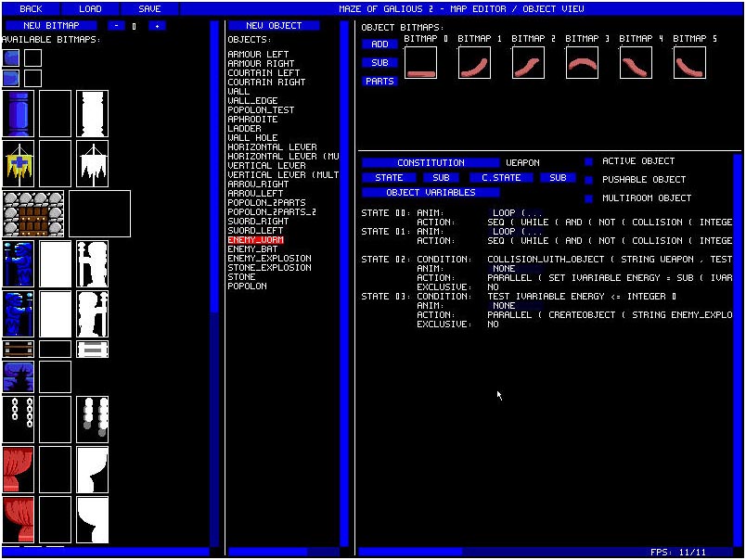
Task: Select highlighted ENEMY_WORM object
Action: tap(255, 239)
